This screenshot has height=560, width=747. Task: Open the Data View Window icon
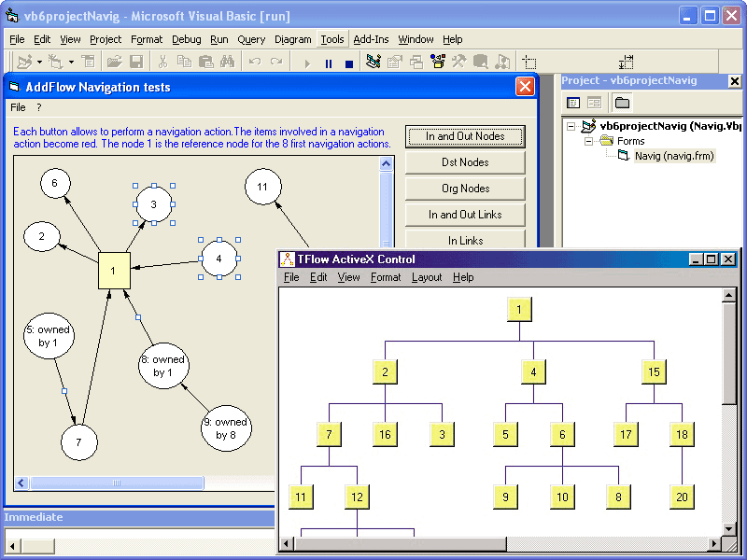point(481,62)
